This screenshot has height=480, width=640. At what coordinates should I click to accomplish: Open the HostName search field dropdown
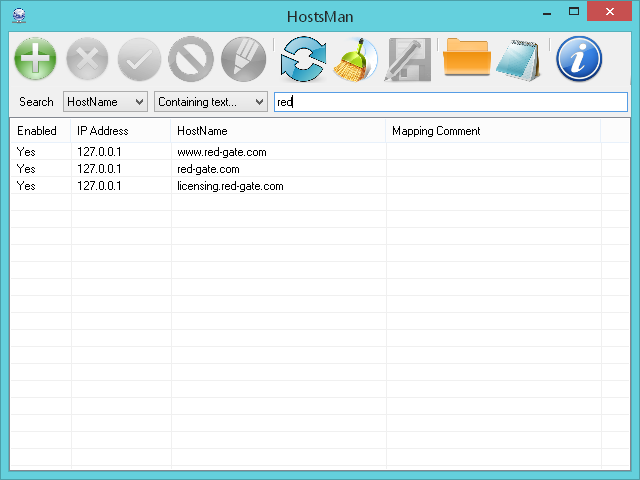click(x=105, y=102)
